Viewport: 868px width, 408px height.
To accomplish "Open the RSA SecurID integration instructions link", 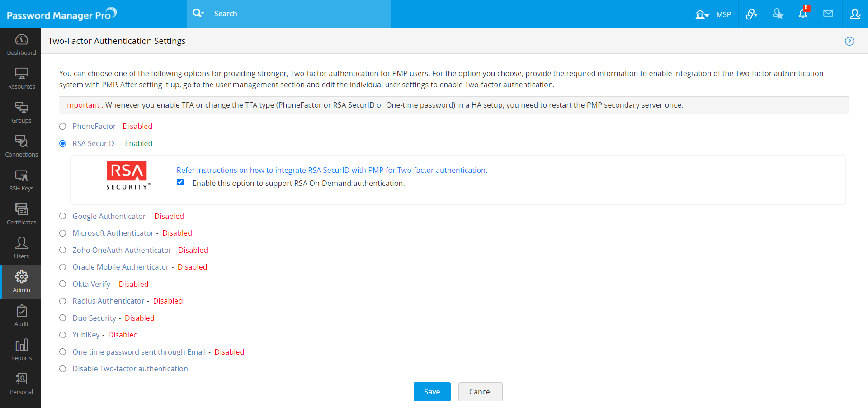I will point(332,170).
